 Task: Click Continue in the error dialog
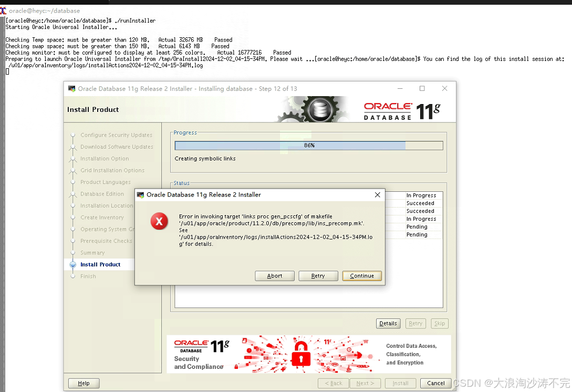coord(362,275)
